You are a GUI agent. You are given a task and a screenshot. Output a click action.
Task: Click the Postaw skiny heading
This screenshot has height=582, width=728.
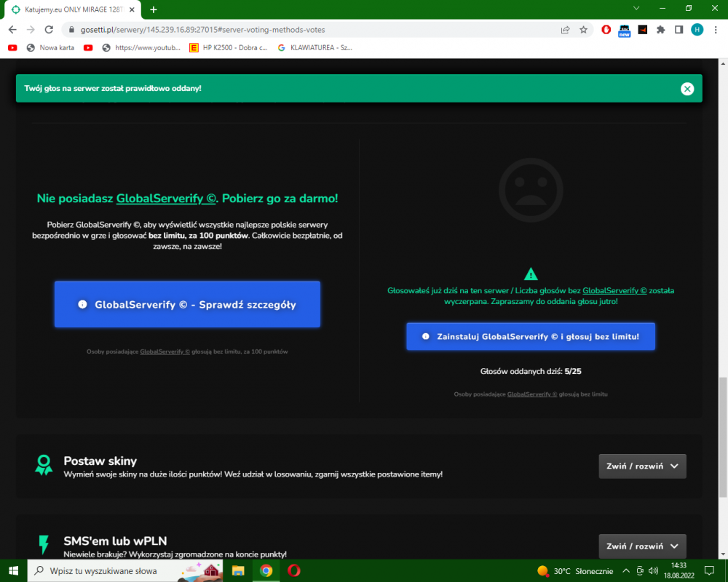click(100, 461)
